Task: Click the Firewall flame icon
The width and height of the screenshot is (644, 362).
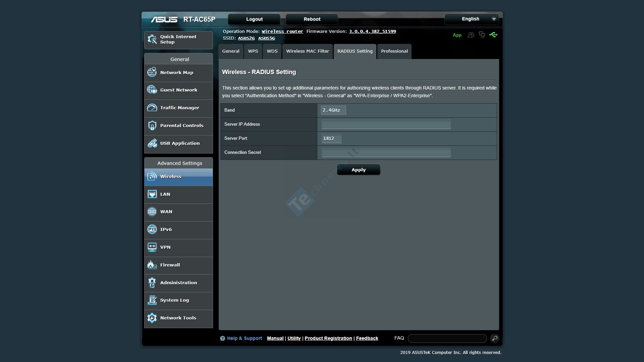Action: click(152, 265)
